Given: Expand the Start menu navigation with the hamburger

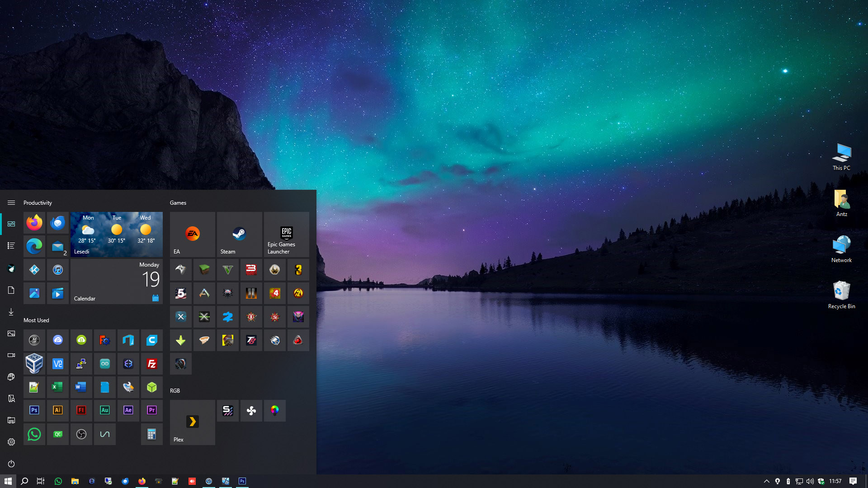Looking at the screenshot, I should click(11, 202).
